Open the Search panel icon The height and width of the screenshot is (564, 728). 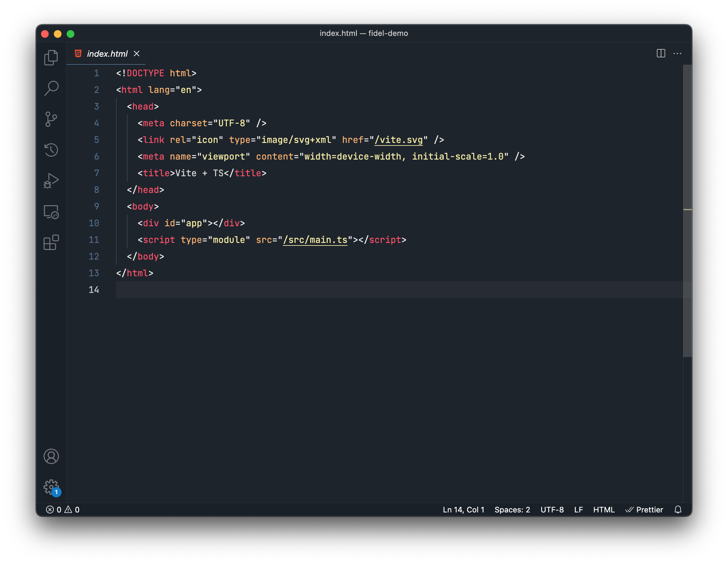coord(51,88)
